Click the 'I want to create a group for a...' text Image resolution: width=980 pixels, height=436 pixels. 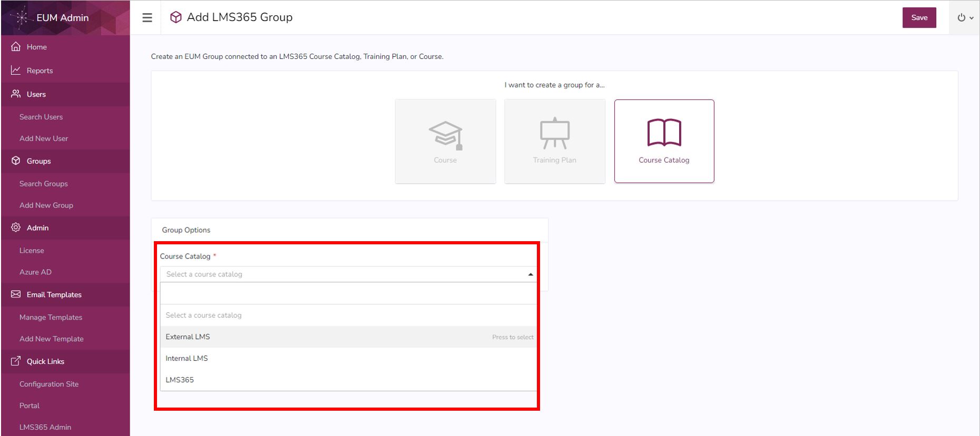pos(554,85)
